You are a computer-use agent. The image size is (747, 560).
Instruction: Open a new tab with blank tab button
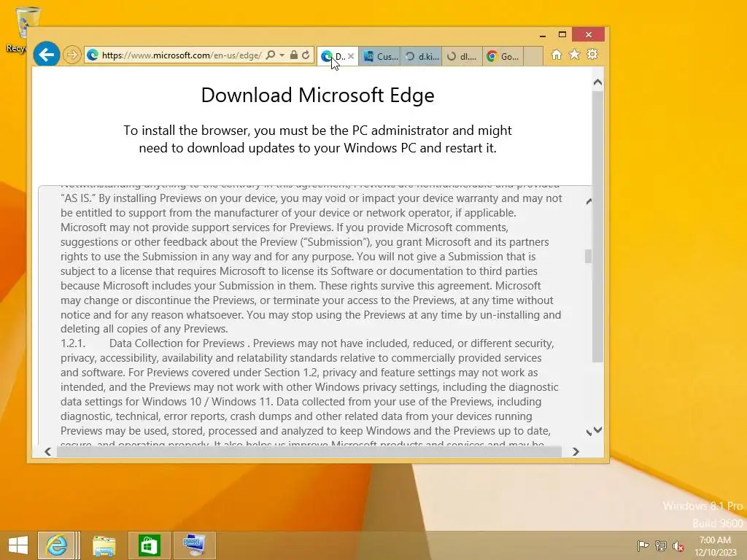(533, 56)
